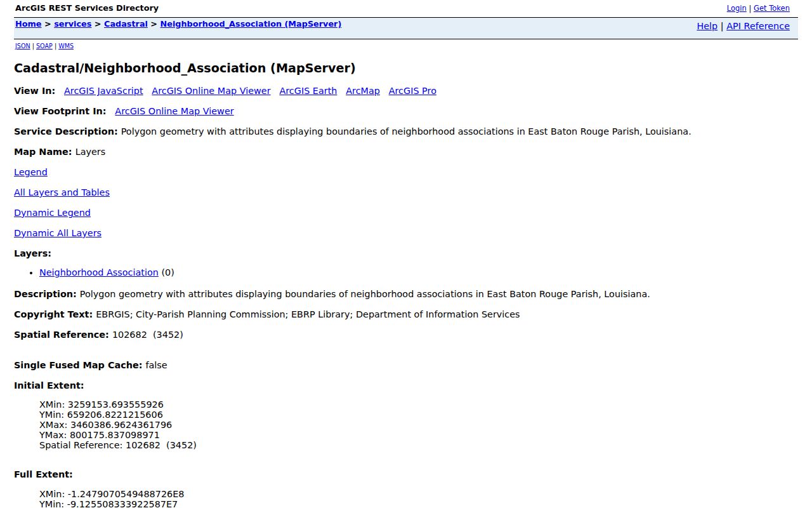Open the services breadcrumb link

(73, 24)
